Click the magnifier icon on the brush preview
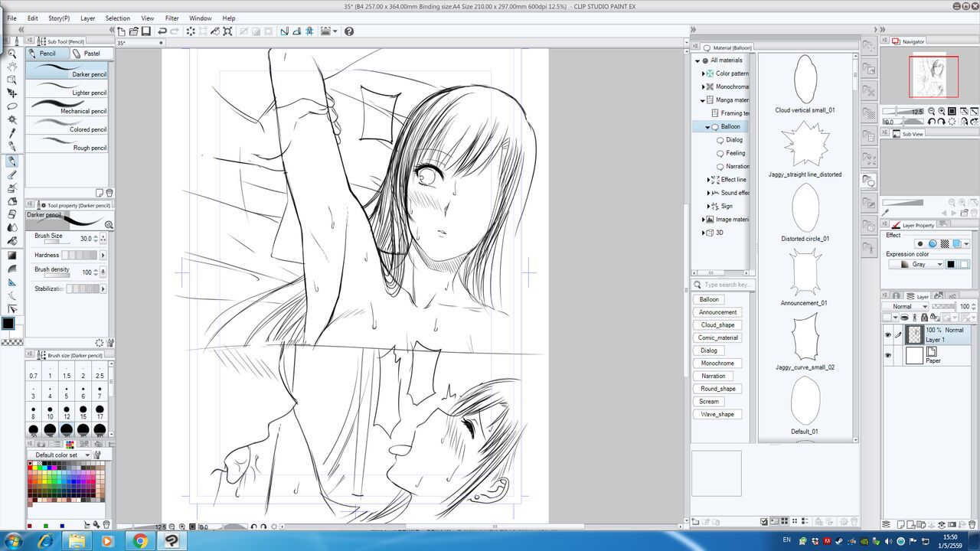980x551 pixels. pos(109,225)
